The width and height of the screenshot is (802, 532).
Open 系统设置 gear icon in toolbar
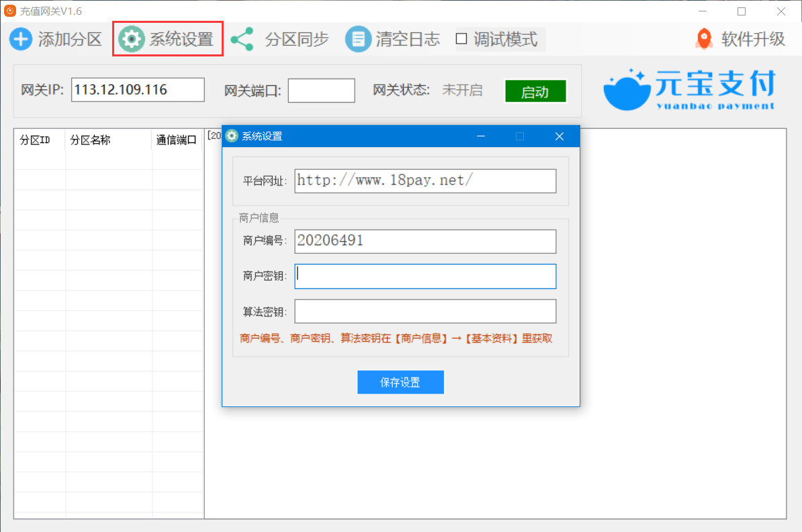tap(131, 39)
